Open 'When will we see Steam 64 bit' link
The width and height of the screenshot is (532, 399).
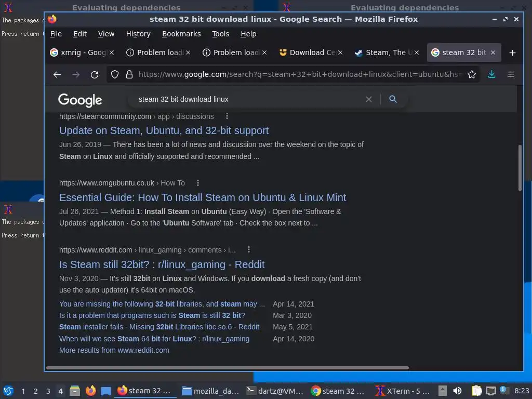point(154,339)
